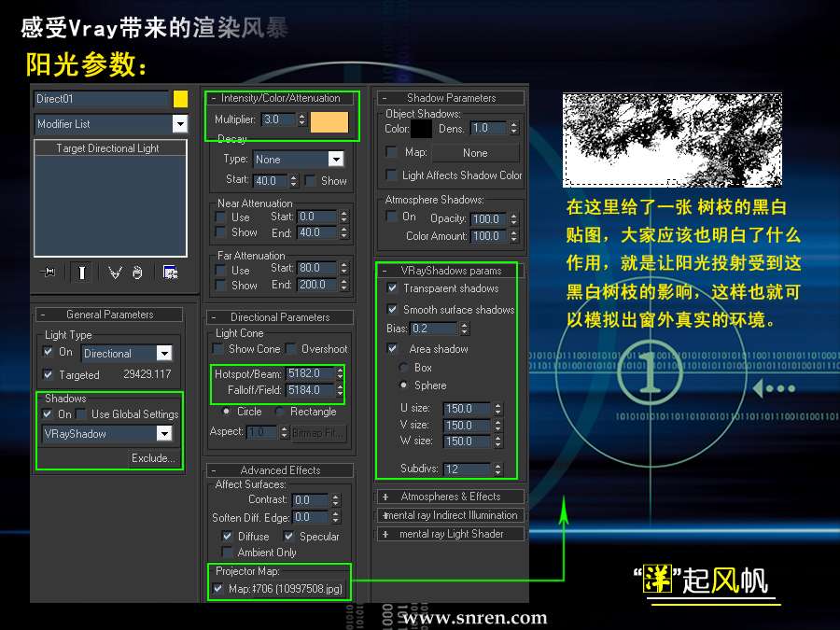The height and width of the screenshot is (630, 840).
Task: Click the Direct01 name field
Action: click(101, 99)
